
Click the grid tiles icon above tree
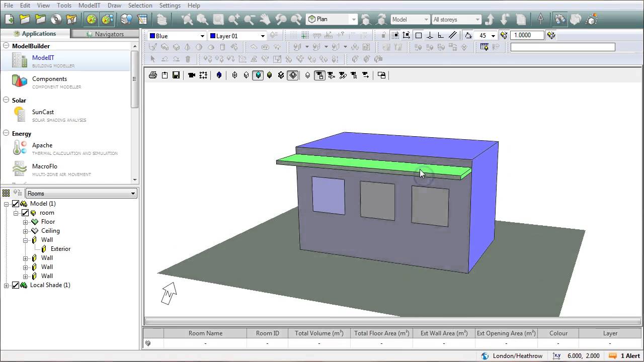pyautogui.click(x=6, y=193)
